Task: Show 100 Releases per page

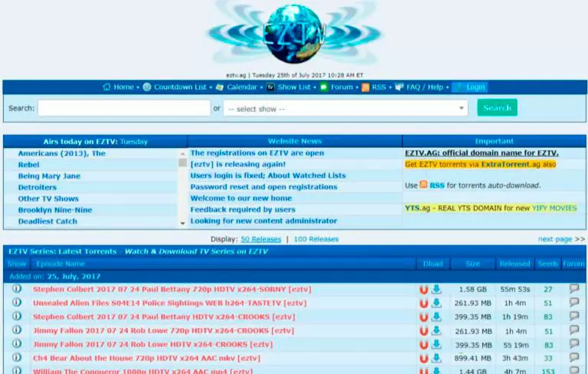Action: tap(316, 239)
